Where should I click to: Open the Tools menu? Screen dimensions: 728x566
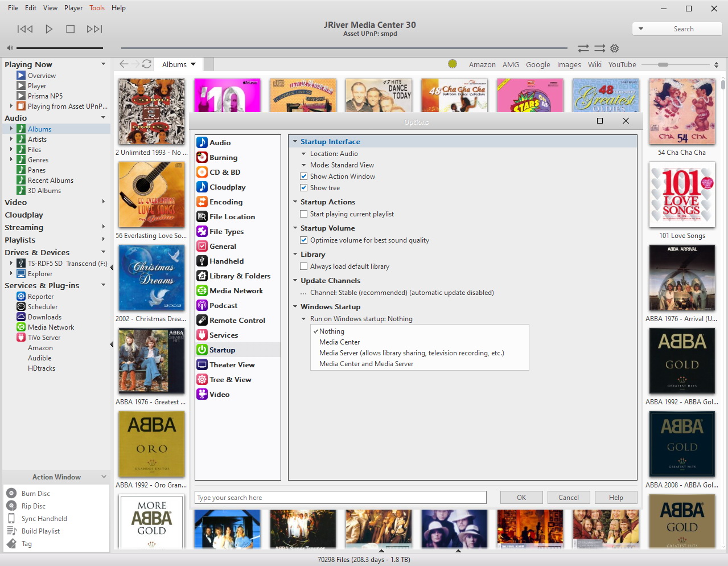pos(97,8)
